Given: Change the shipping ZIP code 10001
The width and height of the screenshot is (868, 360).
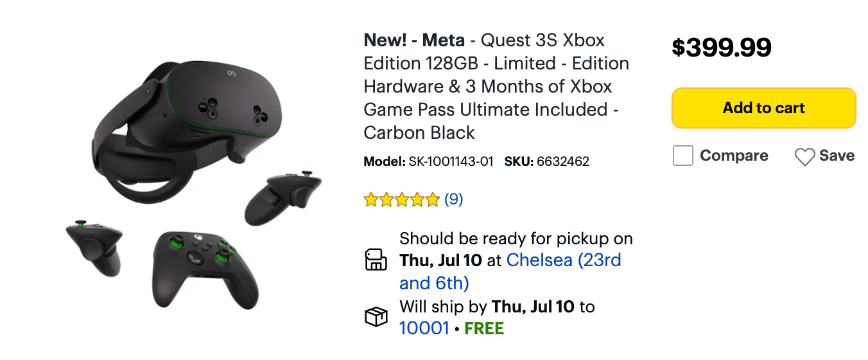Looking at the screenshot, I should pos(424,328).
